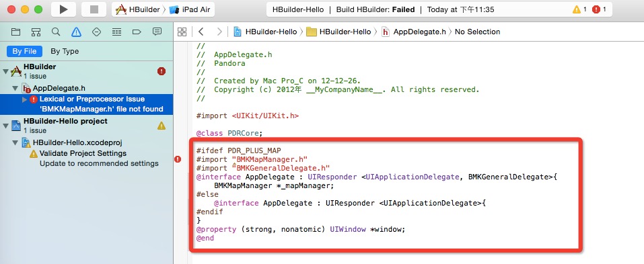644x264 pixels.
Task: Click the @class PDRCore line
Action: point(229,133)
